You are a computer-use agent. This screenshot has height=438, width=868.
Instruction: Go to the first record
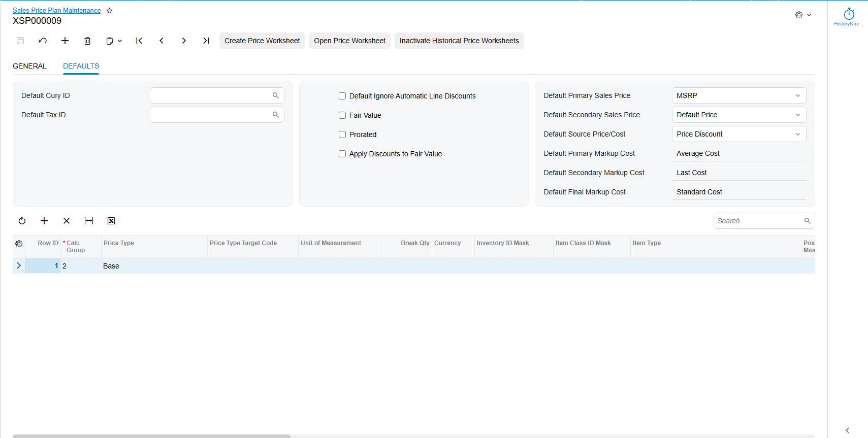pyautogui.click(x=139, y=41)
